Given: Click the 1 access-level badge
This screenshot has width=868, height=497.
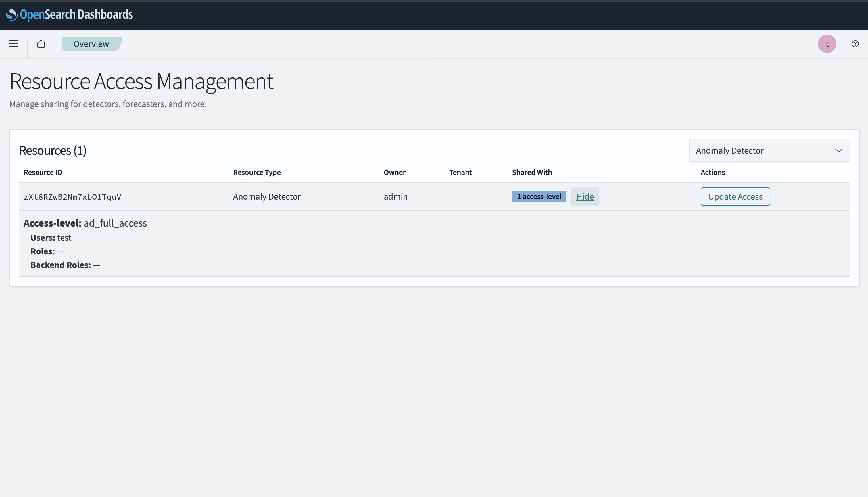Looking at the screenshot, I should (x=539, y=197).
